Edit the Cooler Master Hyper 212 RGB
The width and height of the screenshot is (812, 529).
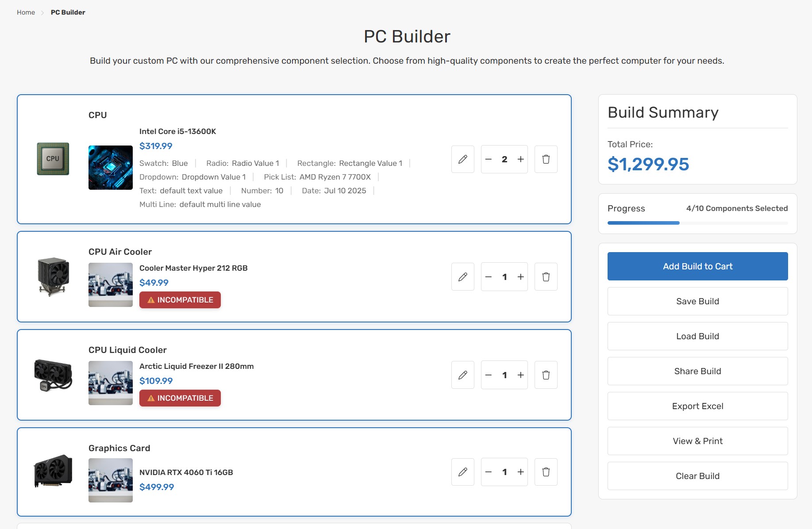pos(463,277)
